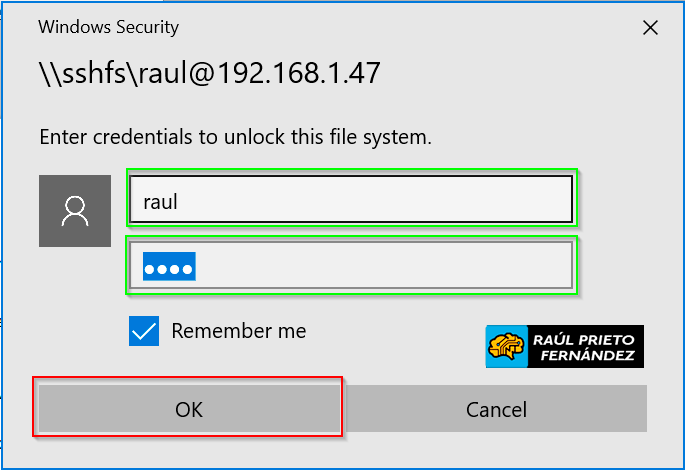Click the Remember me label text
The image size is (685, 470).
[x=238, y=331]
